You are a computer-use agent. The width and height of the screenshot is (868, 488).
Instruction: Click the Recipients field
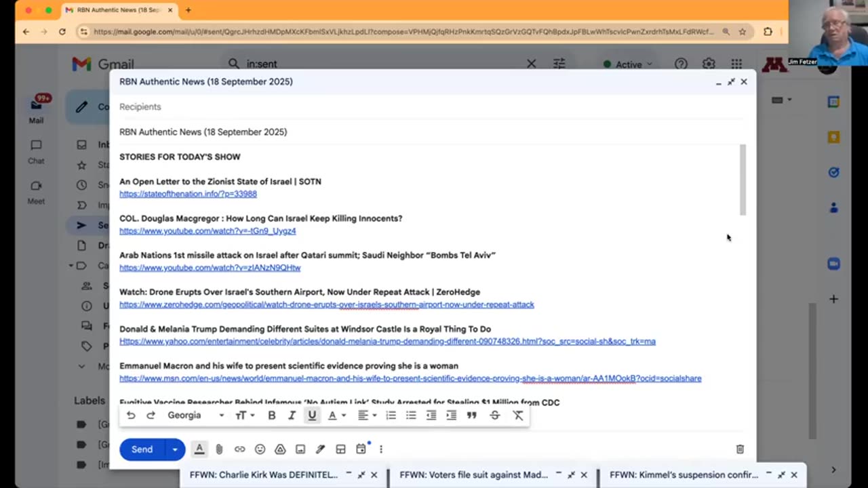pyautogui.click(x=432, y=107)
